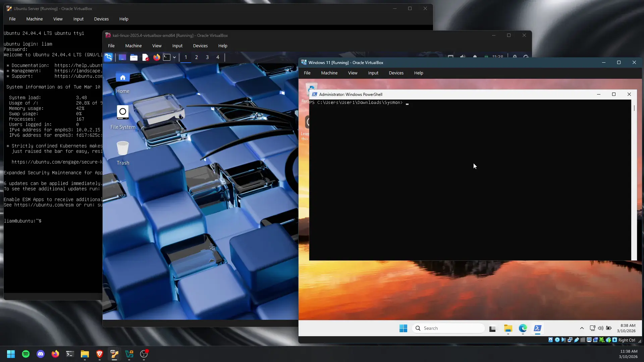Open host clock showing 11:38 AM
The width and height of the screenshot is (644, 362).
(x=628, y=354)
